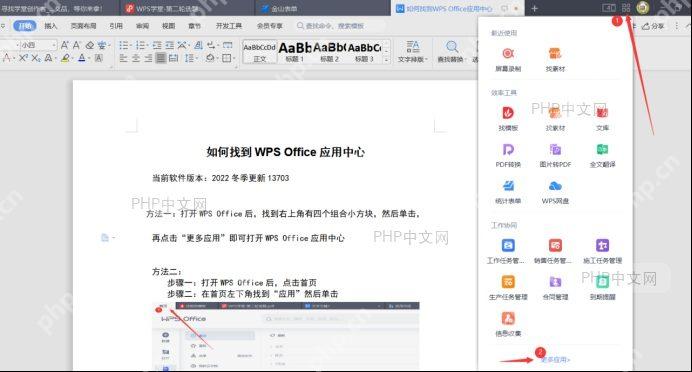Open the 生产任务管理 app

click(508, 287)
